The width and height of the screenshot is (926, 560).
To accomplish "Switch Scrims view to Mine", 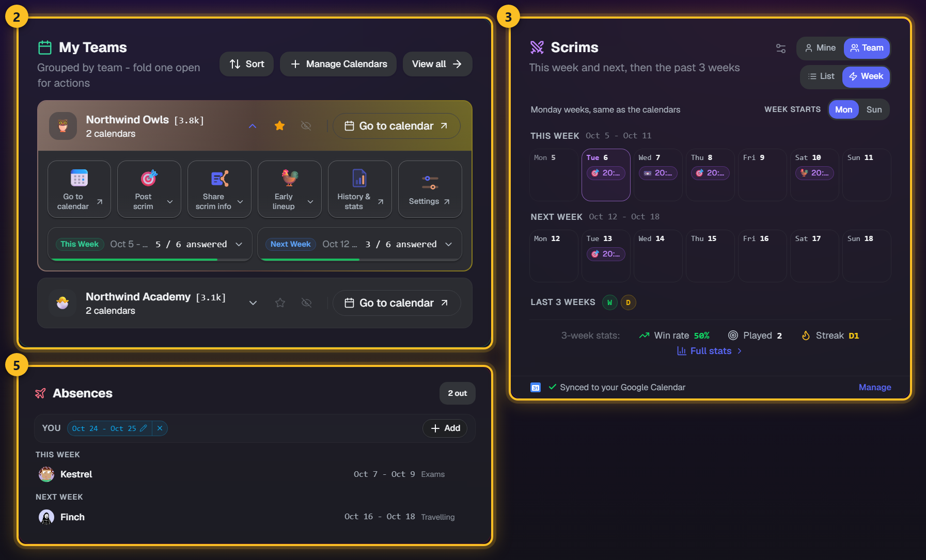I will tap(820, 48).
